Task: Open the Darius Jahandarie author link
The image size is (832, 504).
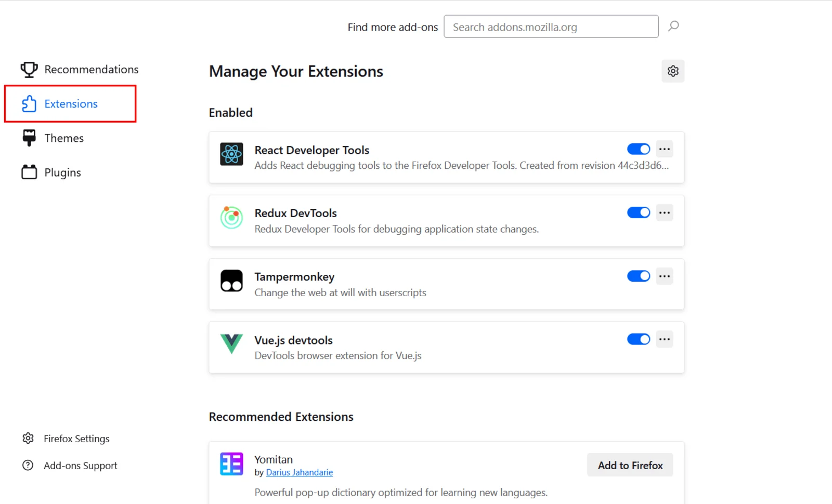Action: point(299,472)
